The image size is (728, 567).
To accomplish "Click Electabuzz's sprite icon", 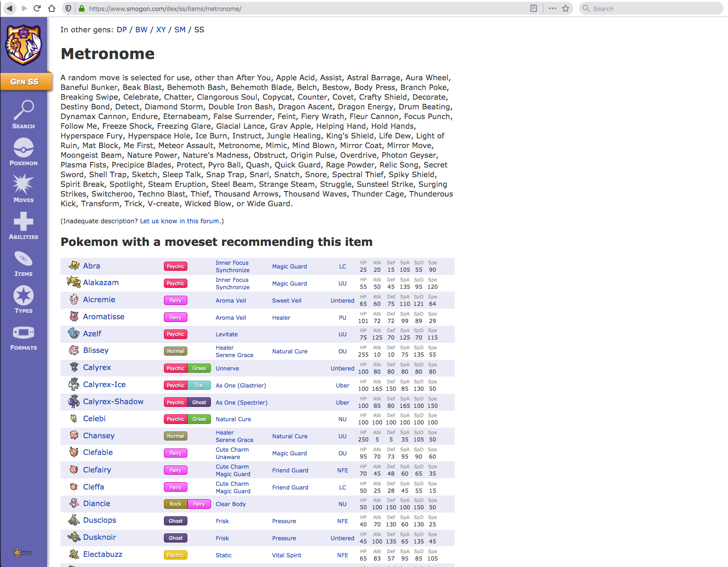I will tap(74, 554).
